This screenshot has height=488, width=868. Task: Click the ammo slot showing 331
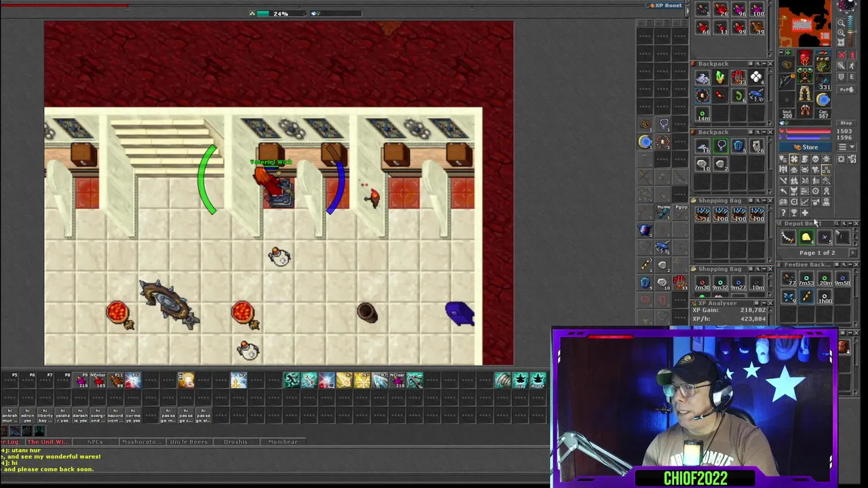tap(823, 83)
